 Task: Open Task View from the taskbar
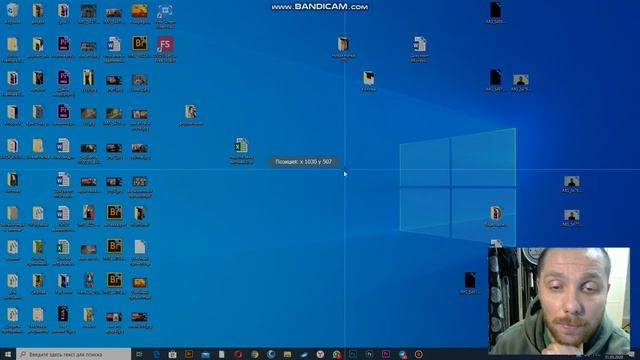pos(139,354)
